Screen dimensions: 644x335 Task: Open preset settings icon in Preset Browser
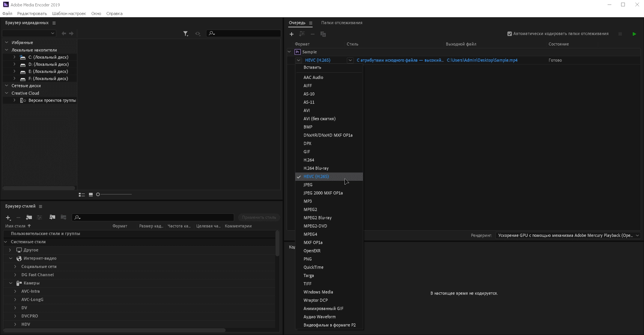pyautogui.click(x=39, y=218)
